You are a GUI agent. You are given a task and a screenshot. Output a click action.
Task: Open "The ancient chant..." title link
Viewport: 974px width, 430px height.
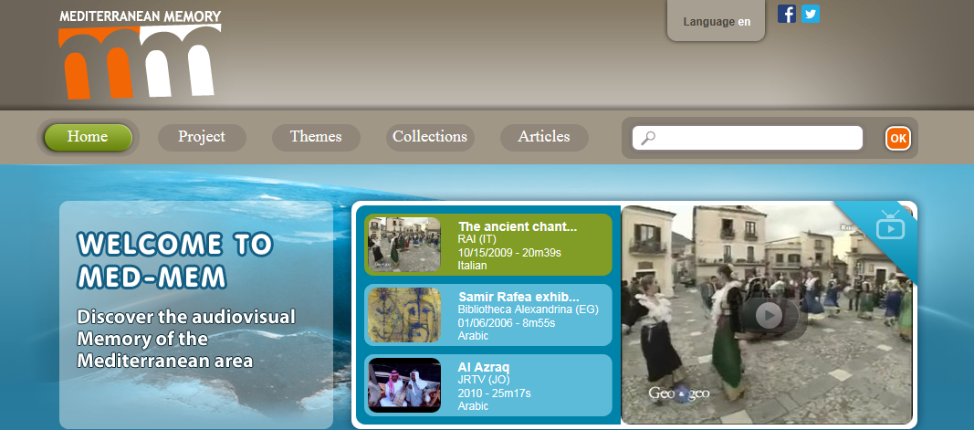click(x=517, y=226)
